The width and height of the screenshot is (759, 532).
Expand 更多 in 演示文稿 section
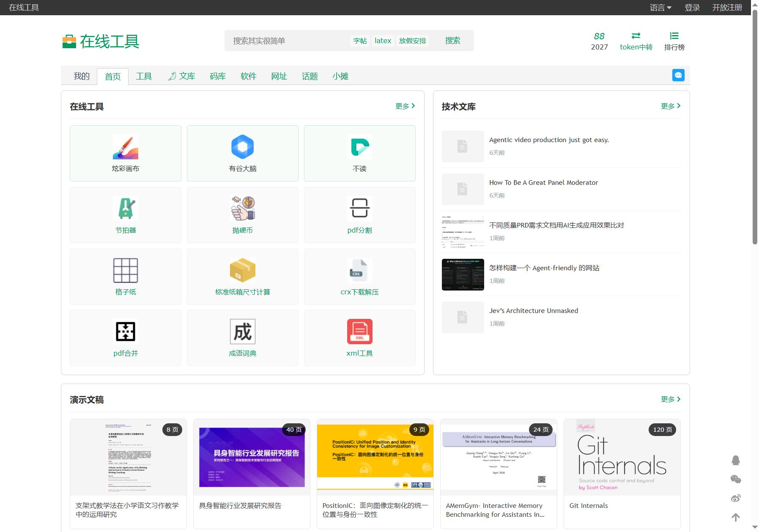671,399
